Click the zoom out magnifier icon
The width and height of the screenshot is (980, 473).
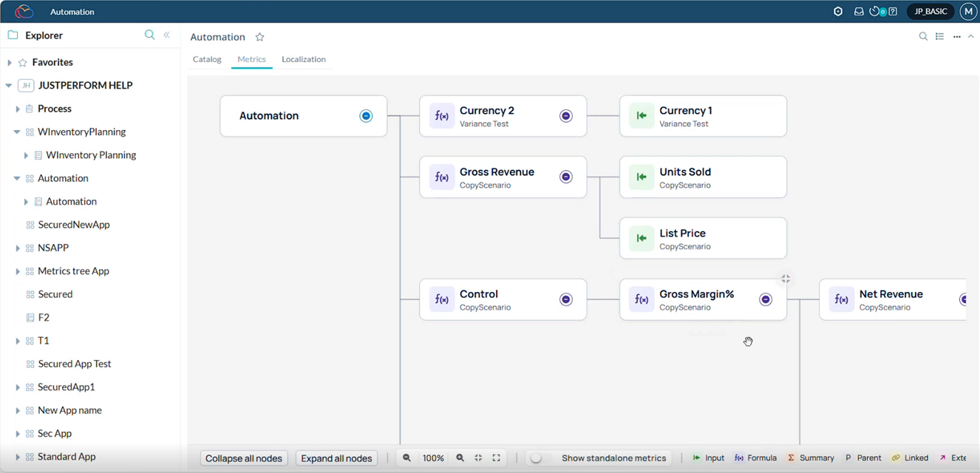point(406,458)
